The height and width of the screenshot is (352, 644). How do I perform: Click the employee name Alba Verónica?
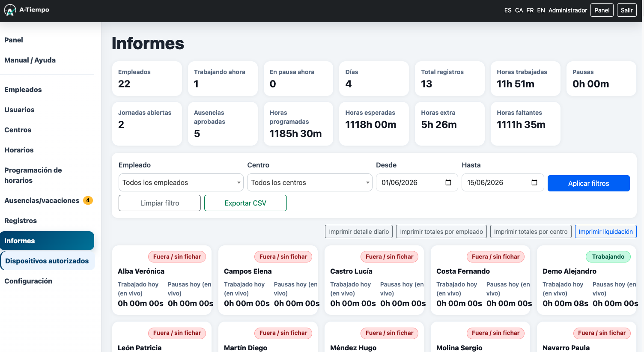pyautogui.click(x=141, y=271)
